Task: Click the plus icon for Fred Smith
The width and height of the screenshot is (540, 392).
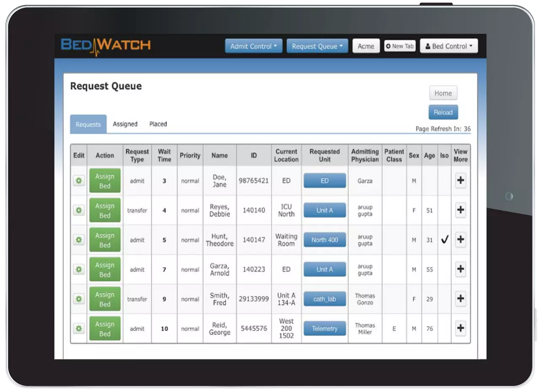Action: [x=460, y=299]
